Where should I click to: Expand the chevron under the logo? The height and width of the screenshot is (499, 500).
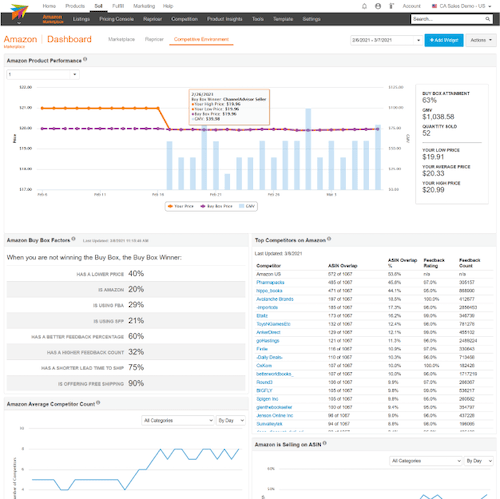coord(19,23)
